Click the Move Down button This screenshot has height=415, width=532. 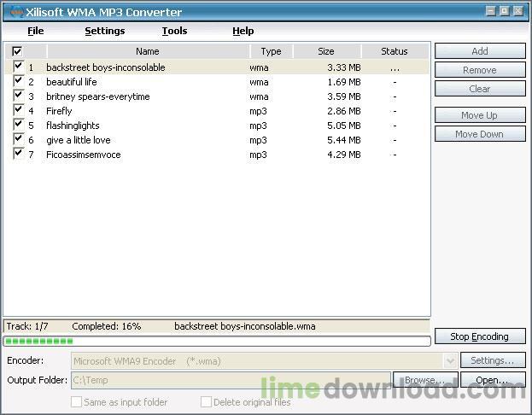coord(480,134)
